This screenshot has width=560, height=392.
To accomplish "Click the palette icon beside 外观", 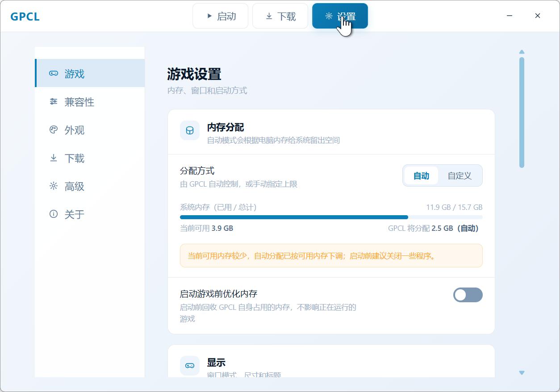I will (54, 130).
